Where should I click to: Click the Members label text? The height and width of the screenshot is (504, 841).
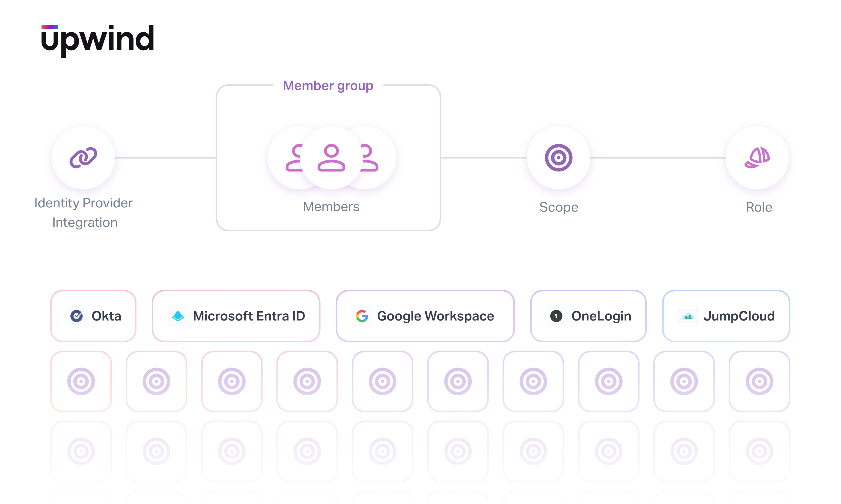tap(331, 207)
